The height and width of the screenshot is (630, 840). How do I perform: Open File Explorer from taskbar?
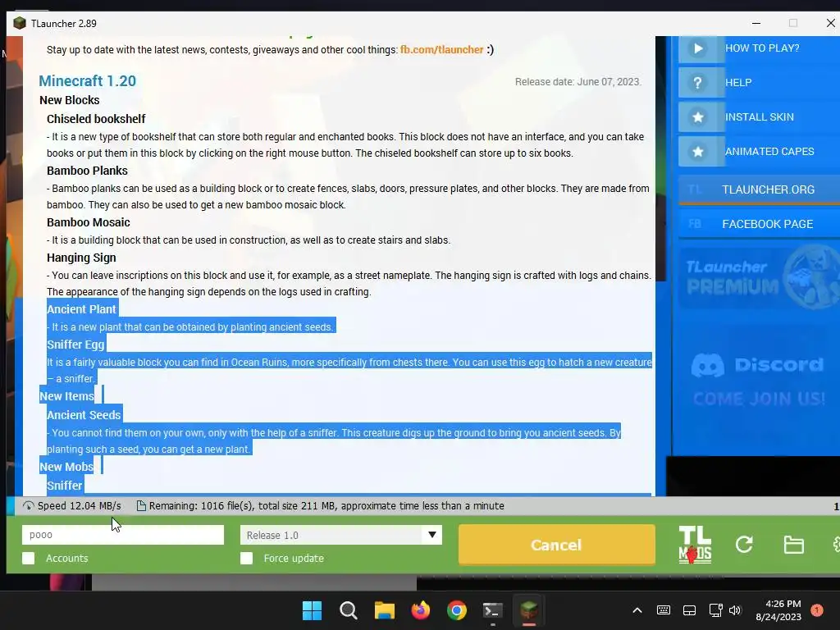[384, 610]
